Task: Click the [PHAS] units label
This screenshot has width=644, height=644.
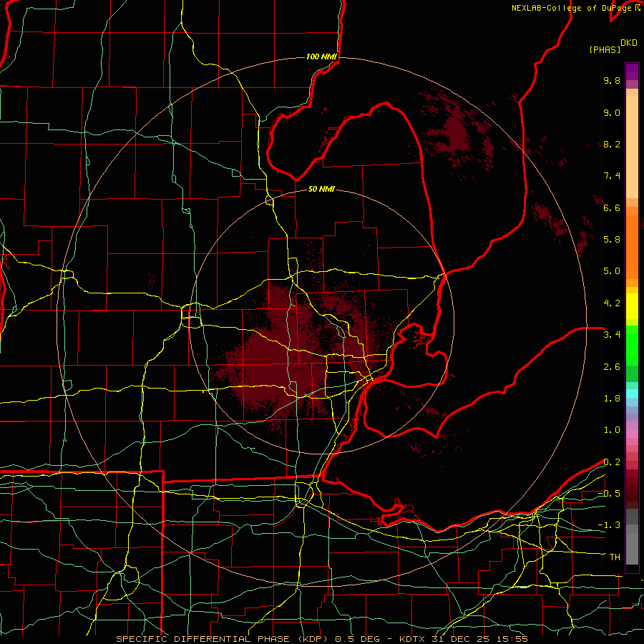Action: tap(605, 50)
